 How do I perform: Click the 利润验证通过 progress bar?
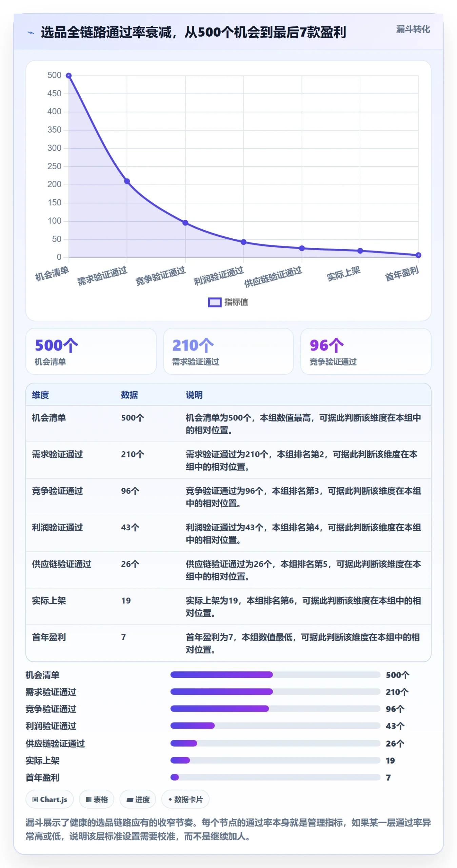tap(275, 726)
